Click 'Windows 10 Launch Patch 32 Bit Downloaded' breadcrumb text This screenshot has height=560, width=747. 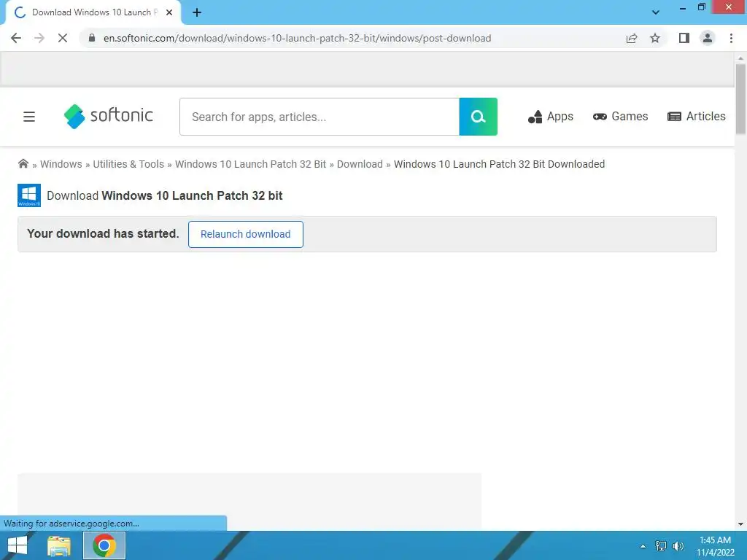(499, 164)
